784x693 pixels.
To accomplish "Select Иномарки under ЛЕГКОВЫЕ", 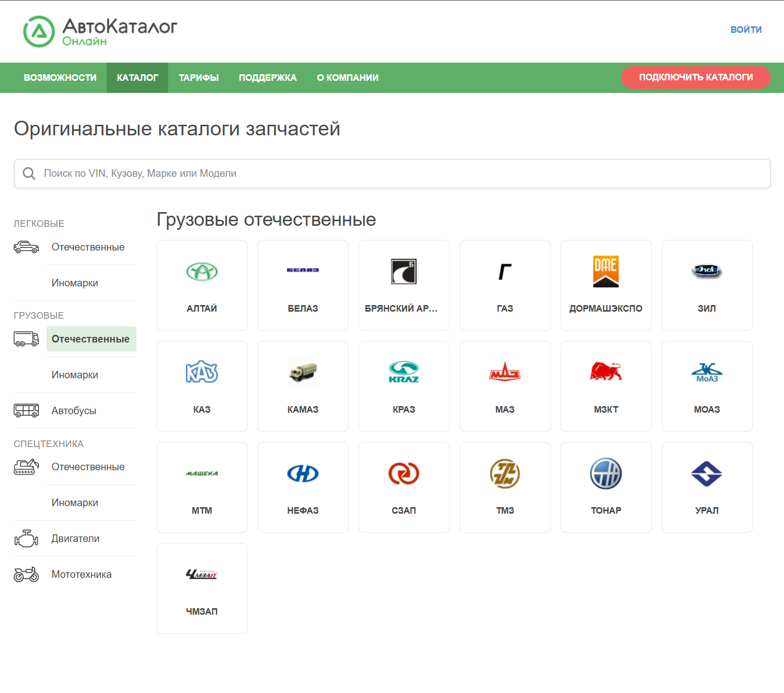I will [x=75, y=283].
